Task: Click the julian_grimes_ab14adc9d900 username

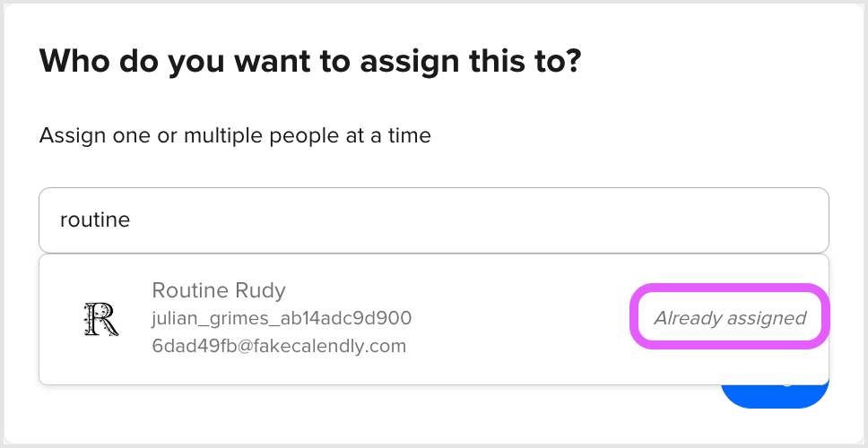Action: click(x=282, y=318)
